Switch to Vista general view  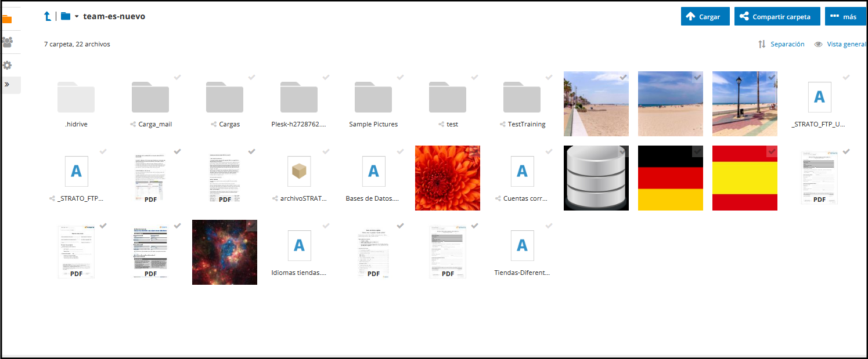[845, 44]
